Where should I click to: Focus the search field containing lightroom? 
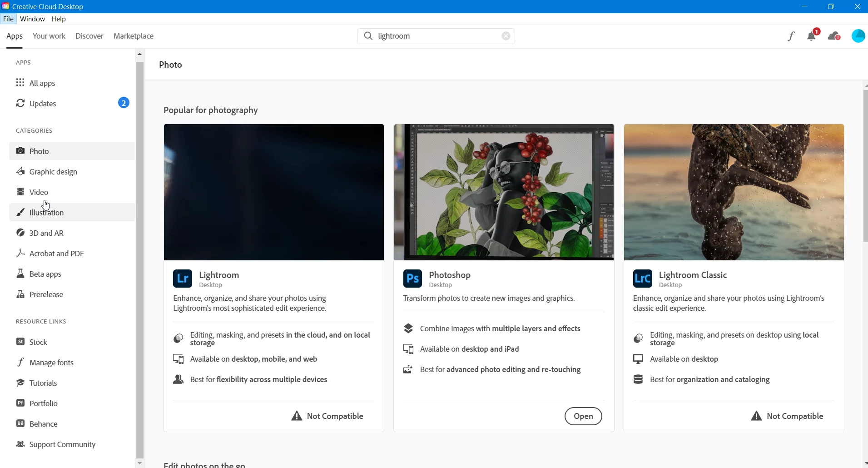[436, 36]
